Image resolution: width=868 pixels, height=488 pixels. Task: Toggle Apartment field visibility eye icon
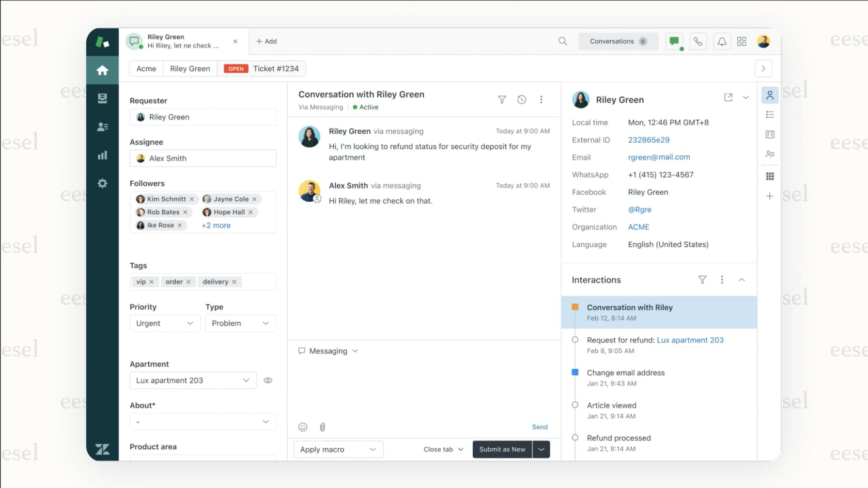[x=268, y=381]
